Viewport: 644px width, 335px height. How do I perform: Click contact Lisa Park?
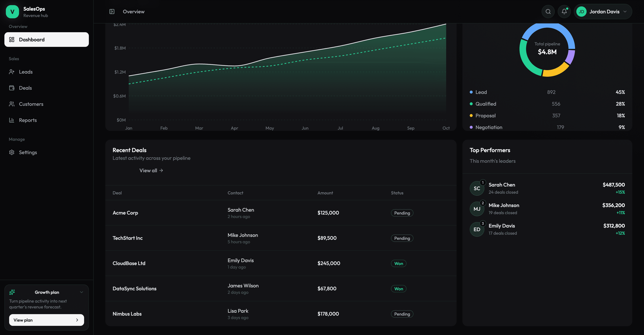tap(238, 311)
